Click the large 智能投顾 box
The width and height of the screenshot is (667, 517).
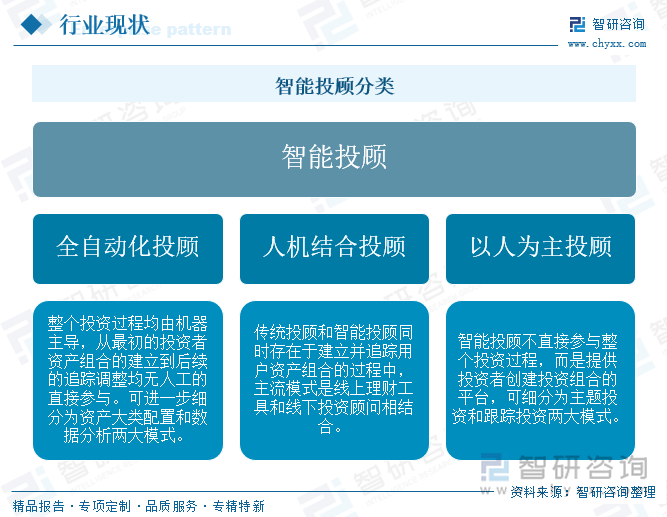pos(334,160)
